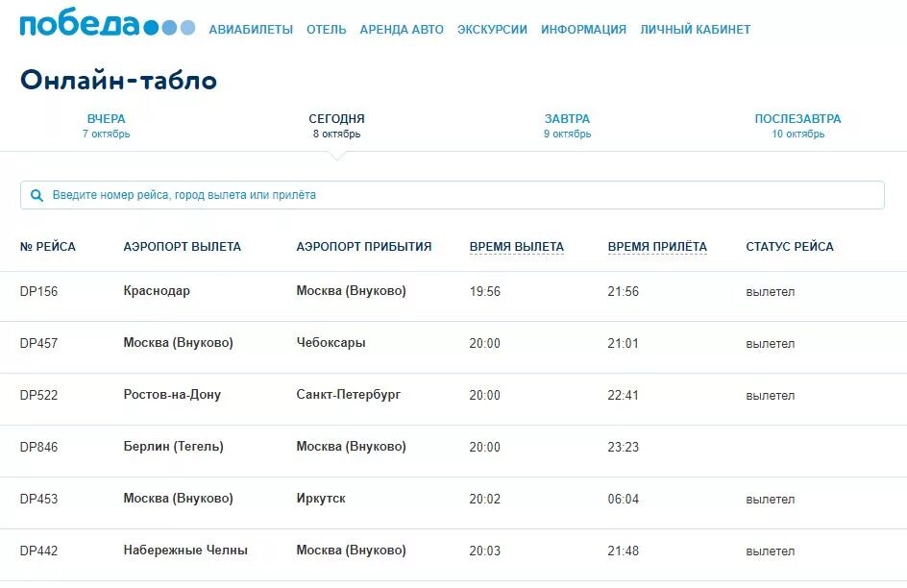Image resolution: width=907 pixels, height=588 pixels.
Task: Click Москва (Внуково) departure in DP453 row
Action: pyautogui.click(x=178, y=499)
